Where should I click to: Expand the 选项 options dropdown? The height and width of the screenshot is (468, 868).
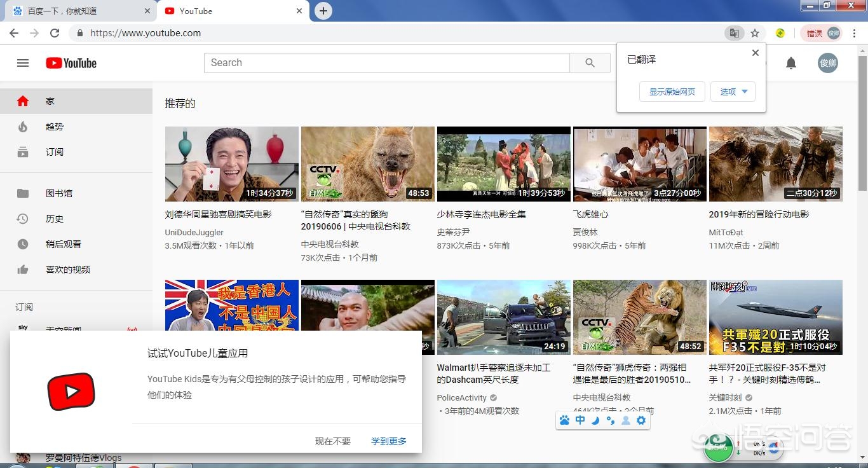point(733,92)
